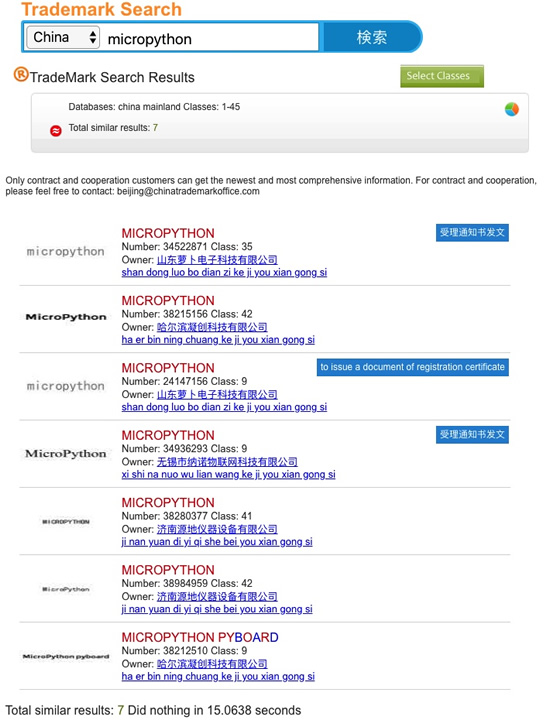
Task: Open the MICROPYTHON PYBOARD trademark title
Action: (x=200, y=637)
